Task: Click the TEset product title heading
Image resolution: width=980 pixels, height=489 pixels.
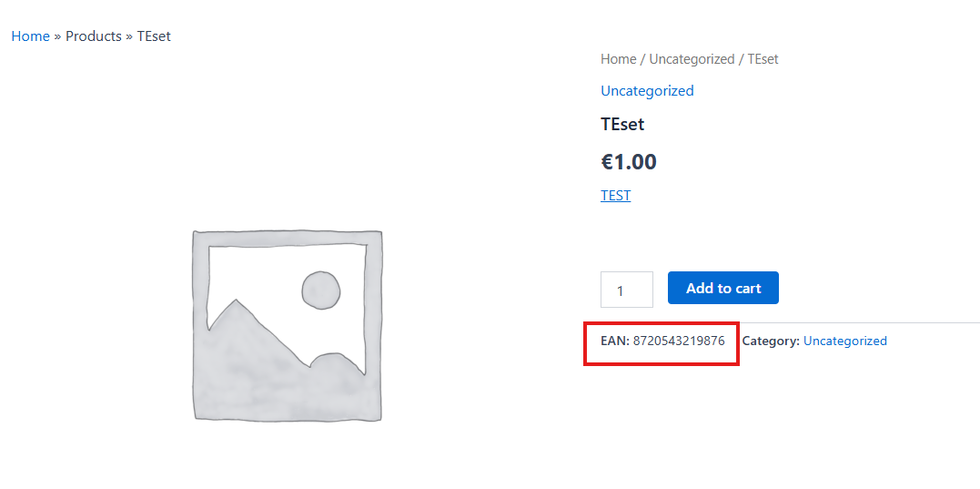Action: click(622, 124)
